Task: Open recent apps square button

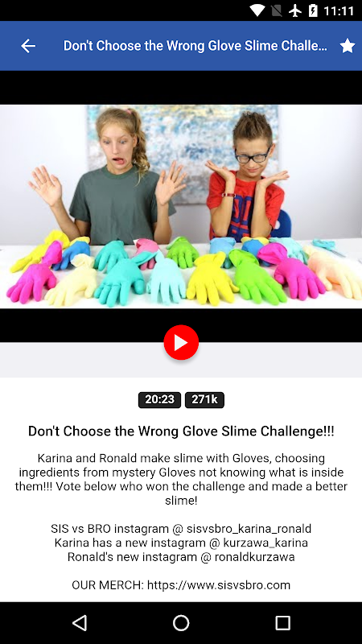Action: click(x=282, y=622)
